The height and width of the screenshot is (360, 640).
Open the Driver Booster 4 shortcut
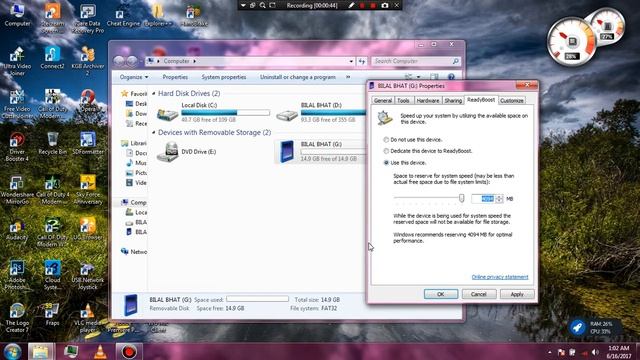pos(17,147)
